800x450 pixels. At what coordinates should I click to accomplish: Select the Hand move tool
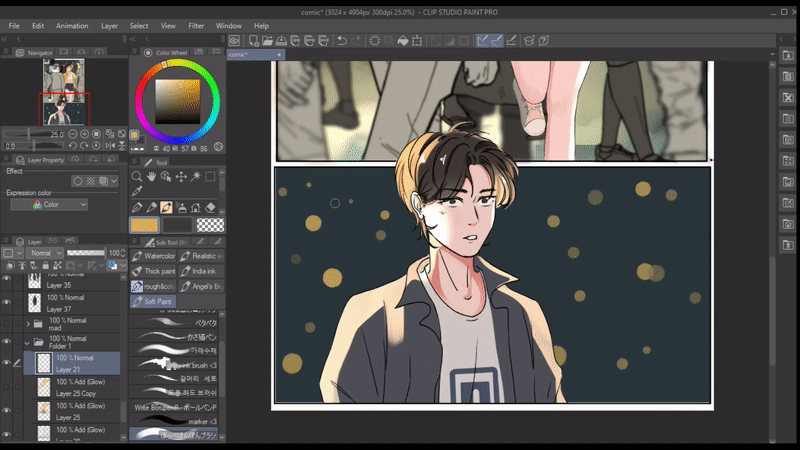pyautogui.click(x=152, y=177)
